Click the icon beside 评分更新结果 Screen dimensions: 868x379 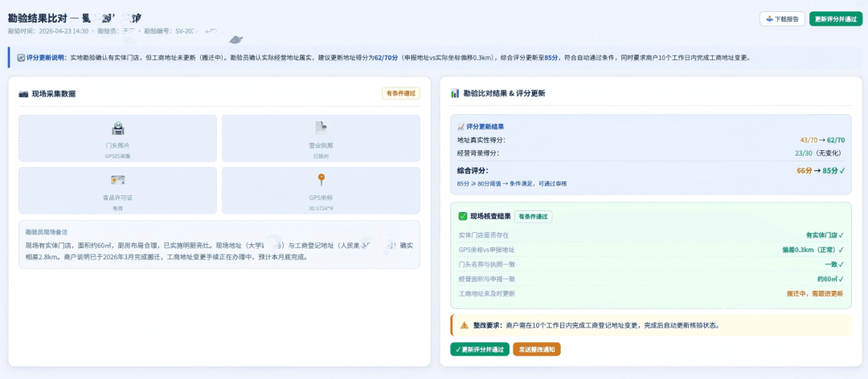(461, 127)
